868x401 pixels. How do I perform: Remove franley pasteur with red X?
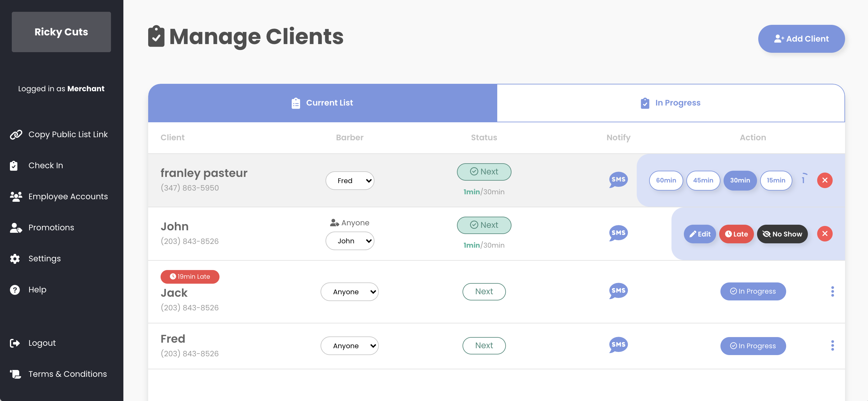tap(825, 180)
